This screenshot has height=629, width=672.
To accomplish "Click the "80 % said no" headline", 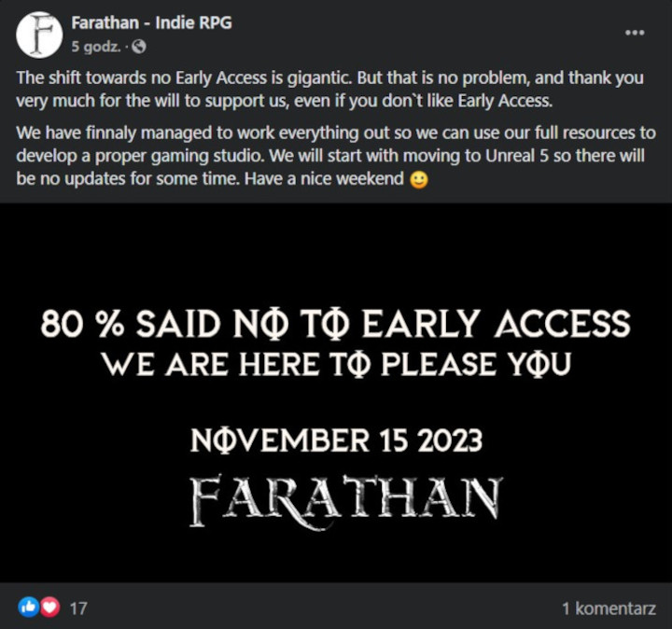I will (x=336, y=324).
